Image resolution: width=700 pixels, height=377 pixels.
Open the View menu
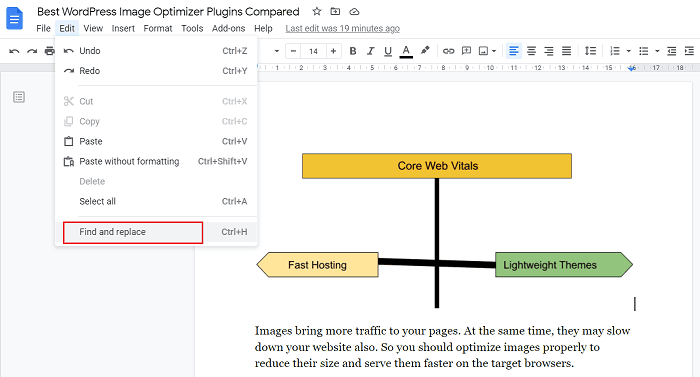pyautogui.click(x=93, y=28)
